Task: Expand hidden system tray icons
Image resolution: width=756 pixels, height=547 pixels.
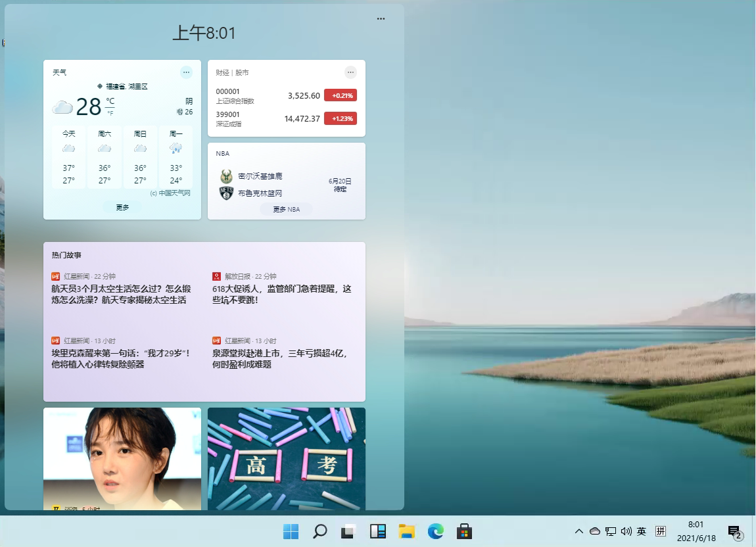Action: click(x=579, y=531)
